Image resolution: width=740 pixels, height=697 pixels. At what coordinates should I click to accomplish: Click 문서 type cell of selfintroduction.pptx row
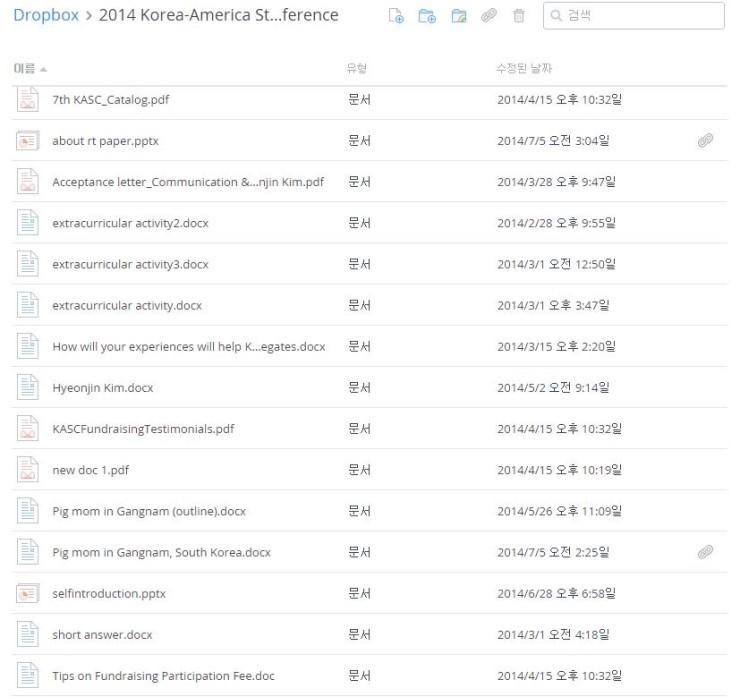click(x=359, y=593)
